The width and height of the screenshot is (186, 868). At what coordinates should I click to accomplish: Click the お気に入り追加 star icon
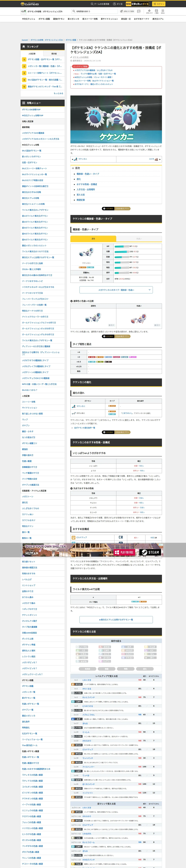point(121,11)
